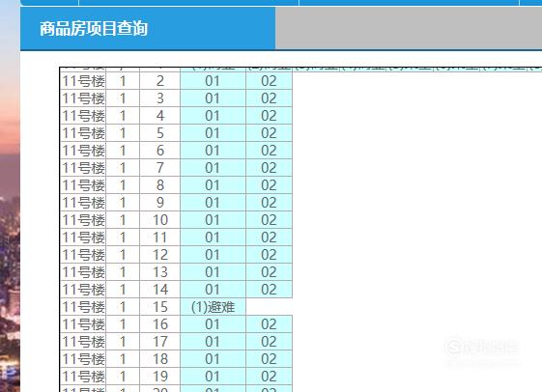View room 01 on floor 13

pos(213,272)
